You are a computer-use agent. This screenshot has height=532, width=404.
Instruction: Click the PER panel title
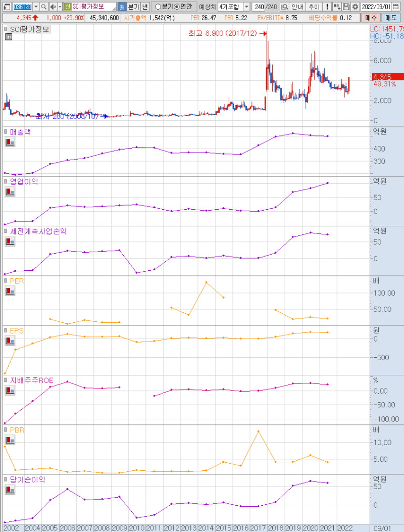[17, 281]
